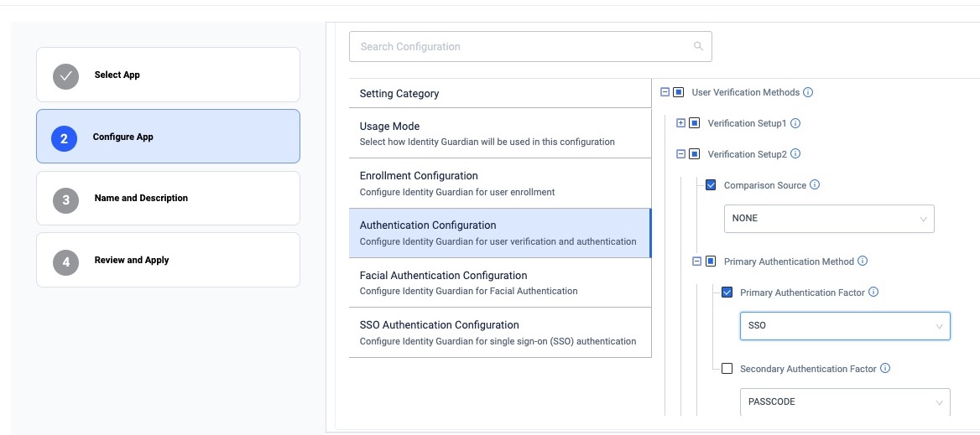Click info icon beside Primary Authentication Method

tap(863, 262)
